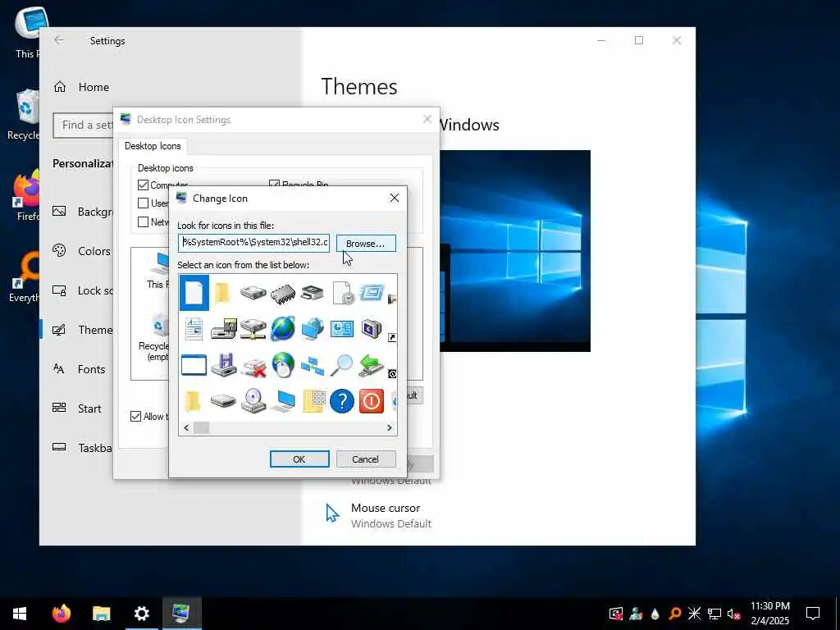Click Browse to find another icon file
This screenshot has height=630, width=840.
[366, 243]
